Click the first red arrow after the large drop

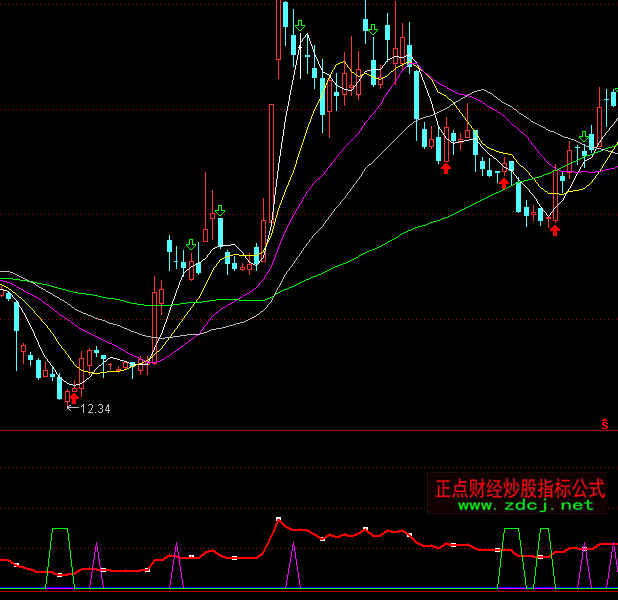(446, 168)
